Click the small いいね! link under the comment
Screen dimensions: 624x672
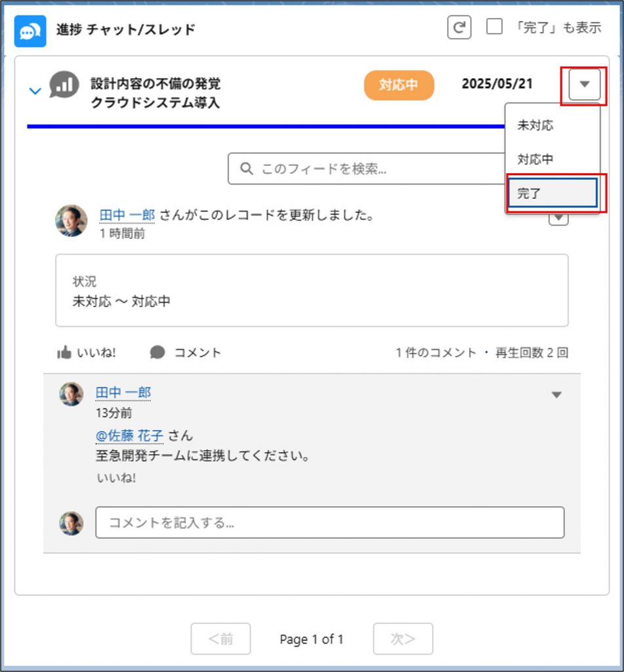[116, 478]
